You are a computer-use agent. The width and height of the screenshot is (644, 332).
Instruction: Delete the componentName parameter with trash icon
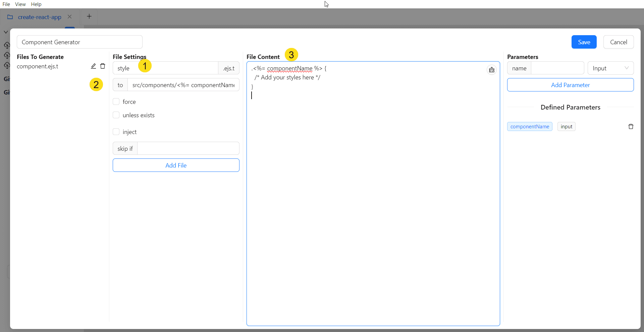tap(631, 126)
